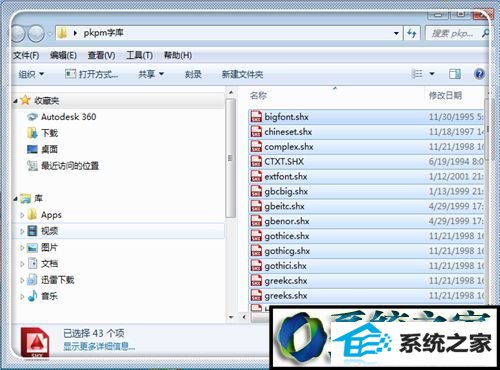Click show more details link
500x370 pixels.
pos(99,347)
